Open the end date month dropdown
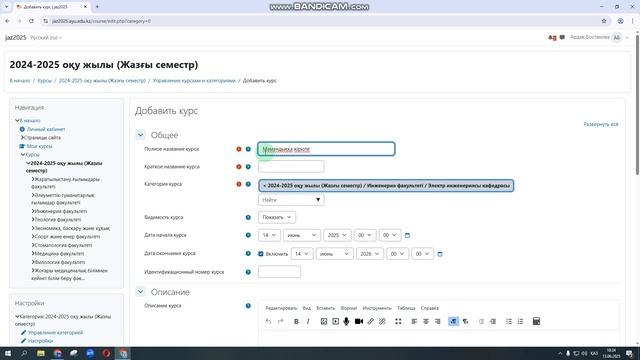This screenshot has width=640, height=360. point(334,253)
